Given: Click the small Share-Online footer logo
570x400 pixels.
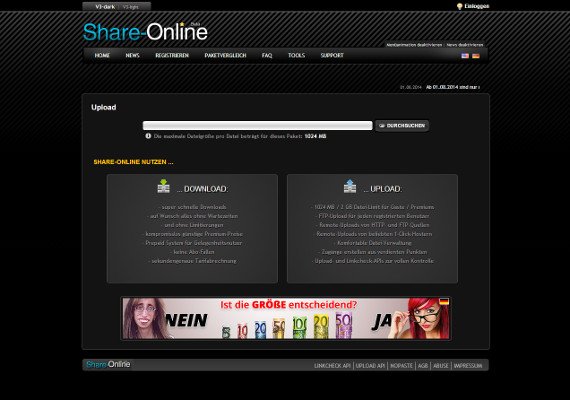Looking at the screenshot, I should (108, 364).
